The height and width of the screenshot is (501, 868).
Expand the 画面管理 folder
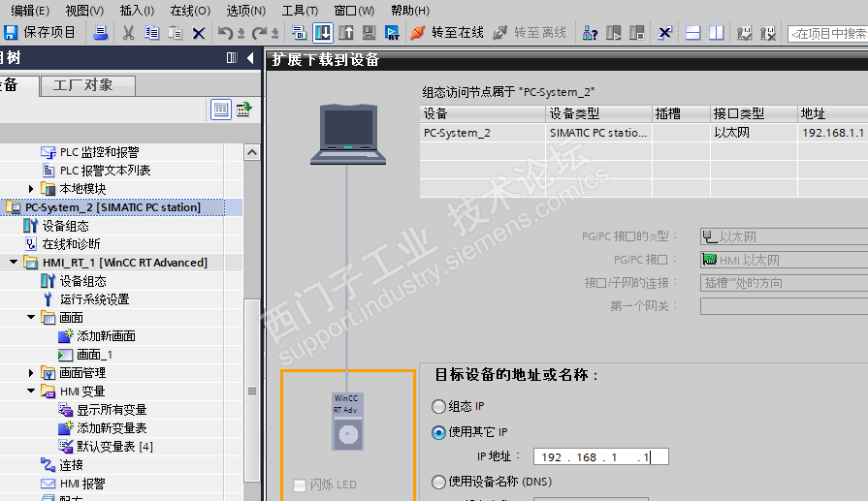coord(31,373)
